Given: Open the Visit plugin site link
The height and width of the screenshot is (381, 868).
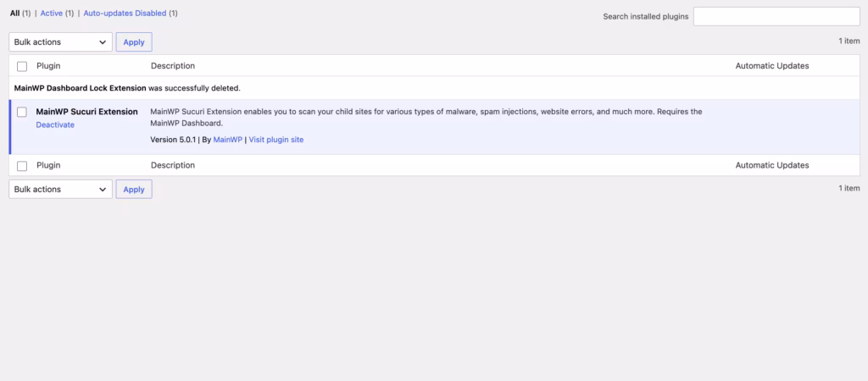Looking at the screenshot, I should (276, 140).
